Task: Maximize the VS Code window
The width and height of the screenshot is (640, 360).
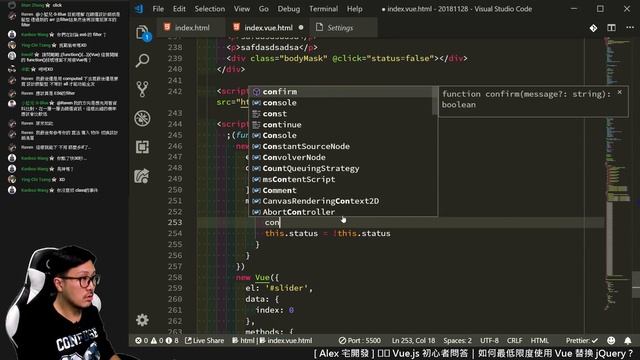Action: 600,9
